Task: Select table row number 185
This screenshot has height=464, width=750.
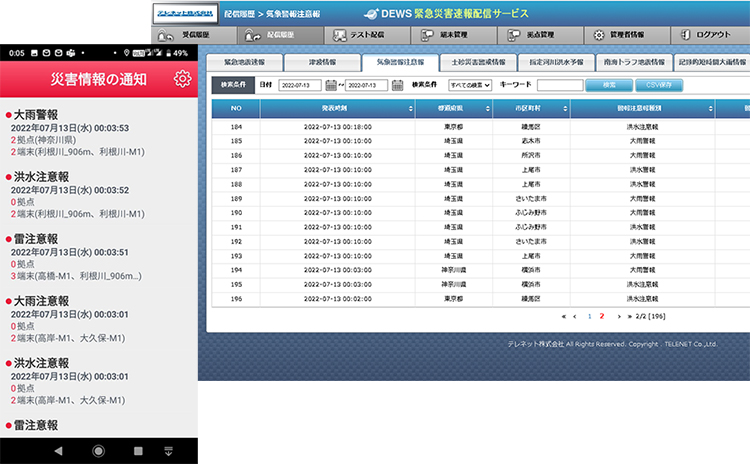Action: pos(481,141)
